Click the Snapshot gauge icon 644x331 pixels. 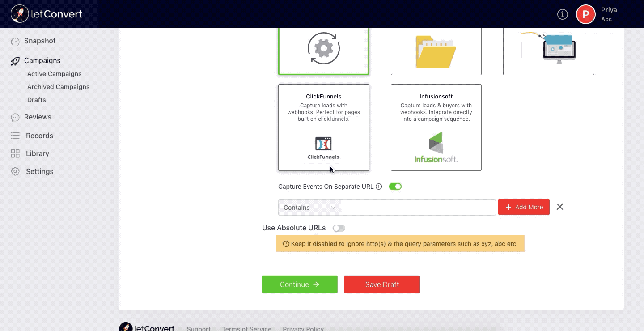click(x=15, y=41)
